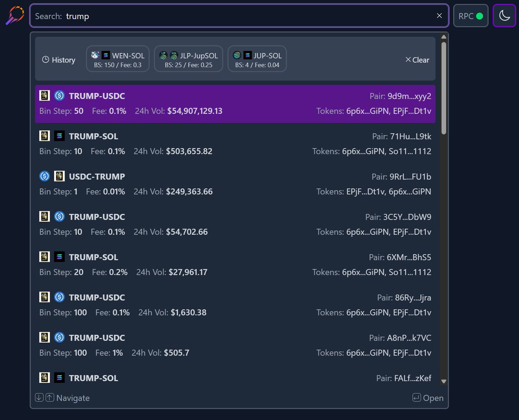Click the Enter key Open icon
Screen dimensions: 519x420
(416, 398)
